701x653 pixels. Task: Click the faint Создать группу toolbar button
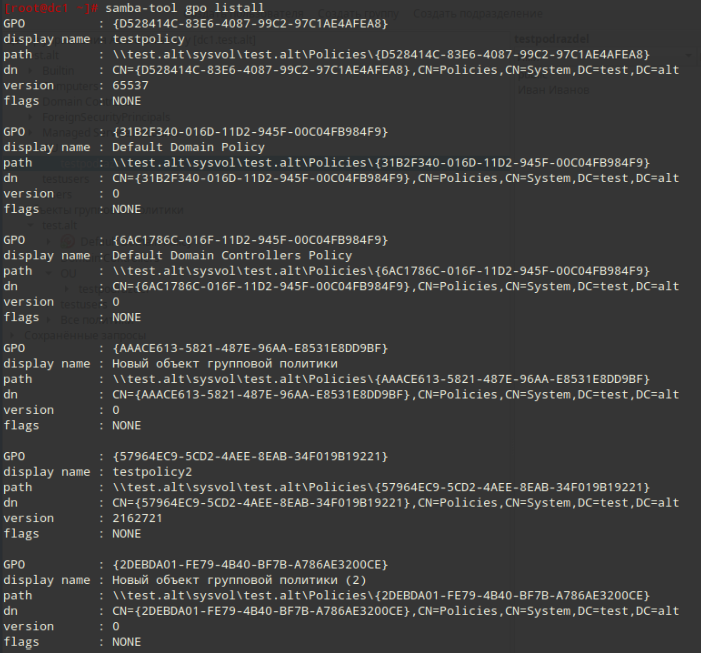click(358, 14)
